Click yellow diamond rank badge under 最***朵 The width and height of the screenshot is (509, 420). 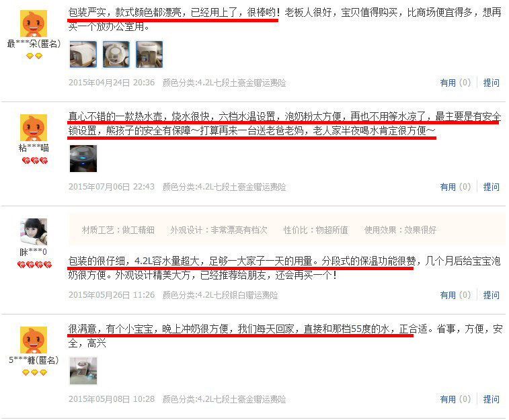pyautogui.click(x=34, y=56)
